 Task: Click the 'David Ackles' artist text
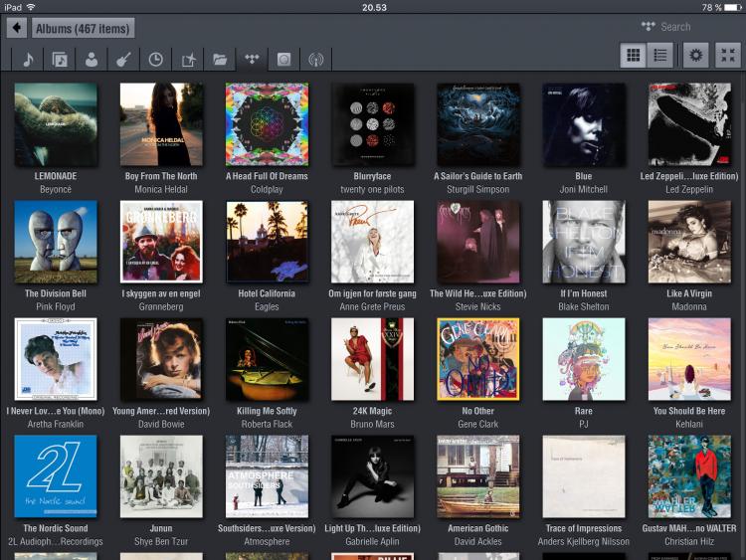point(478,541)
